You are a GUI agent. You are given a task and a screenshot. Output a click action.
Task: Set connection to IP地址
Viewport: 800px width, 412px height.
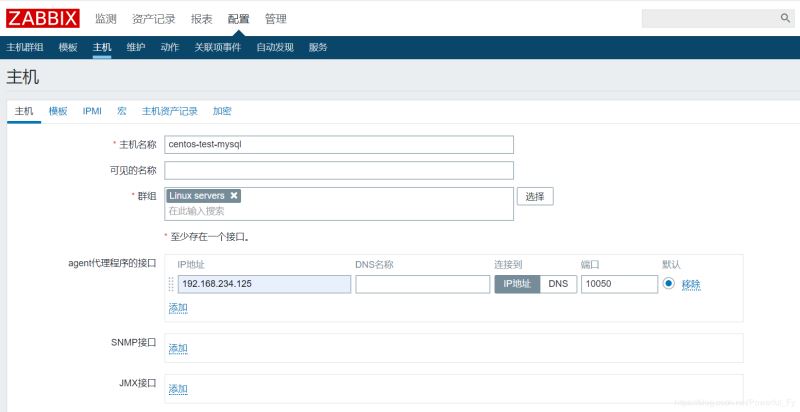point(517,284)
